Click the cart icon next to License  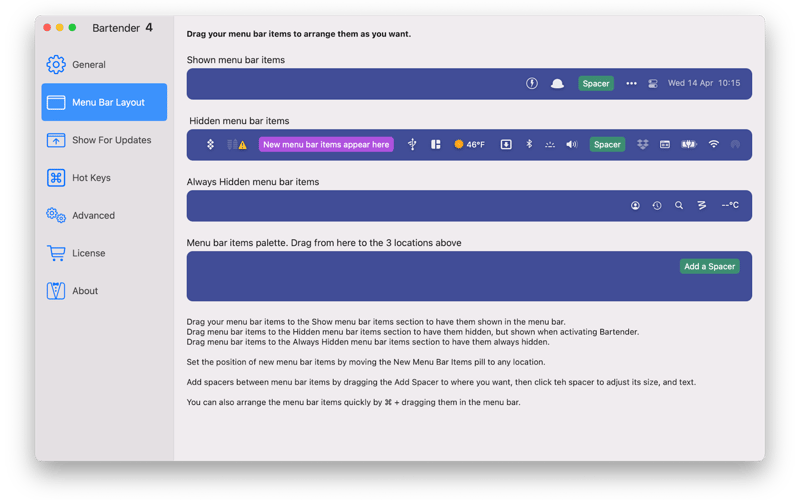56,253
